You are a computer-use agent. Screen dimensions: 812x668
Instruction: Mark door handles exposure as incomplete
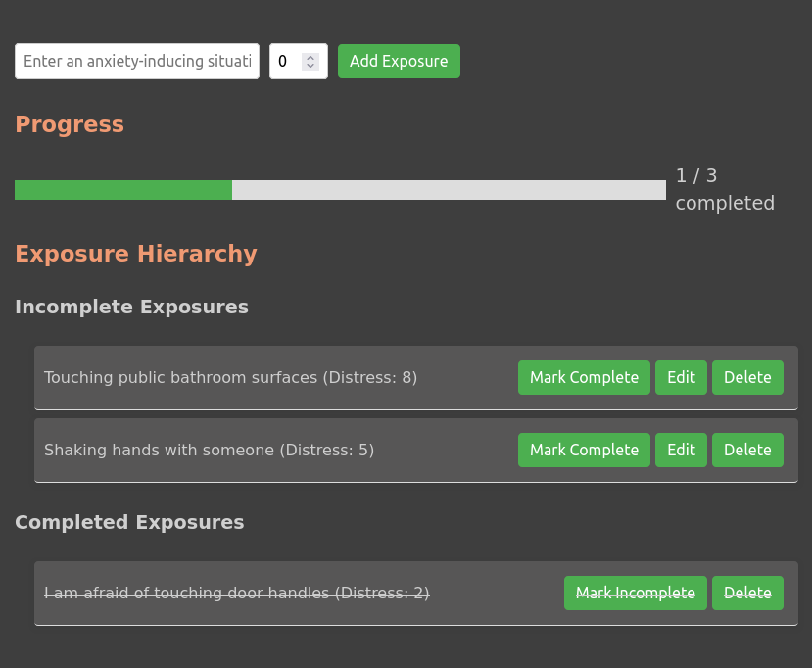coord(636,593)
